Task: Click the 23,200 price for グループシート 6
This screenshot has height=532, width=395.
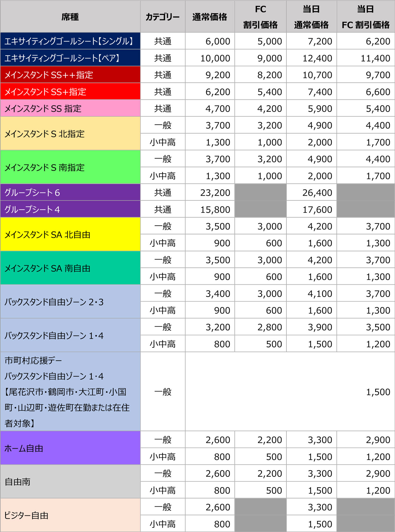Action: tap(215, 193)
